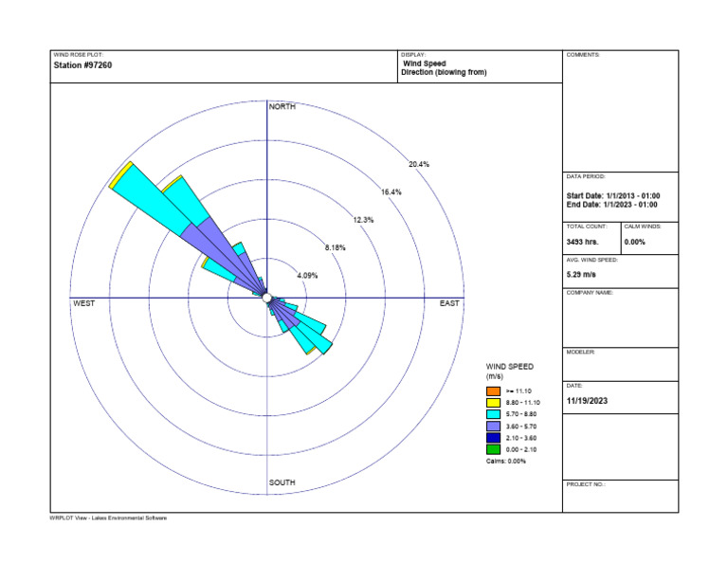Select the End Date 1/1/2023 text
Viewport: 728px width, 563px height.
pos(611,205)
